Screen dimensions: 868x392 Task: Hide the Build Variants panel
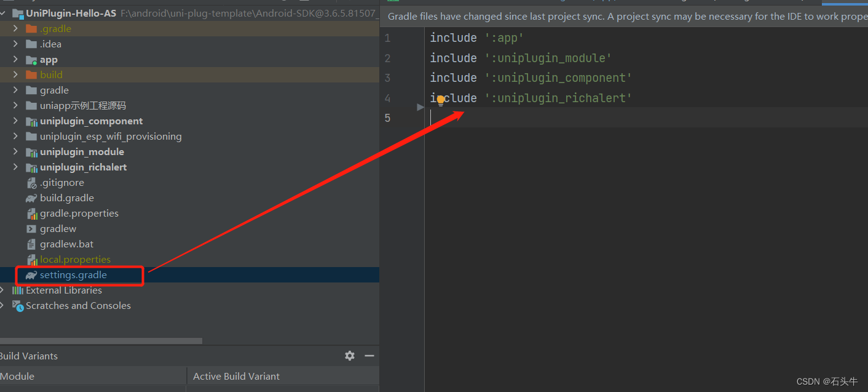tap(369, 356)
